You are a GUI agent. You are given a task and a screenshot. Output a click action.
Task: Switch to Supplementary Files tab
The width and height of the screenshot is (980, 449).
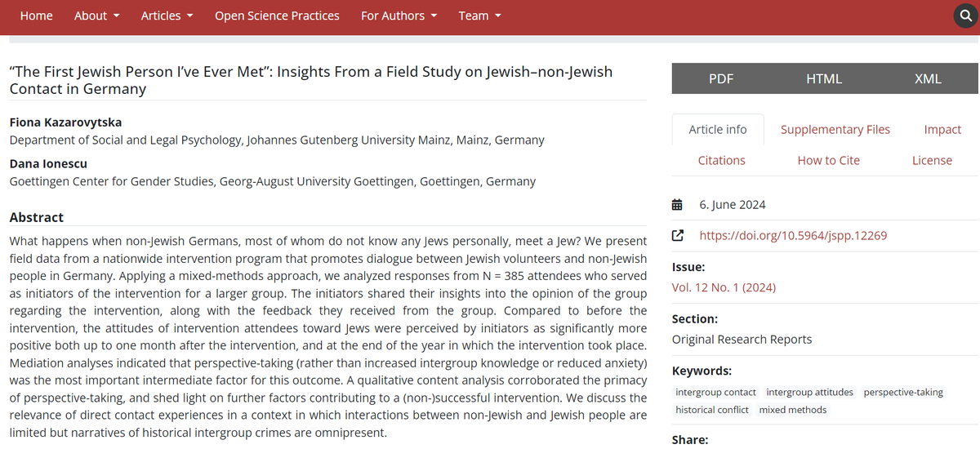(x=835, y=129)
